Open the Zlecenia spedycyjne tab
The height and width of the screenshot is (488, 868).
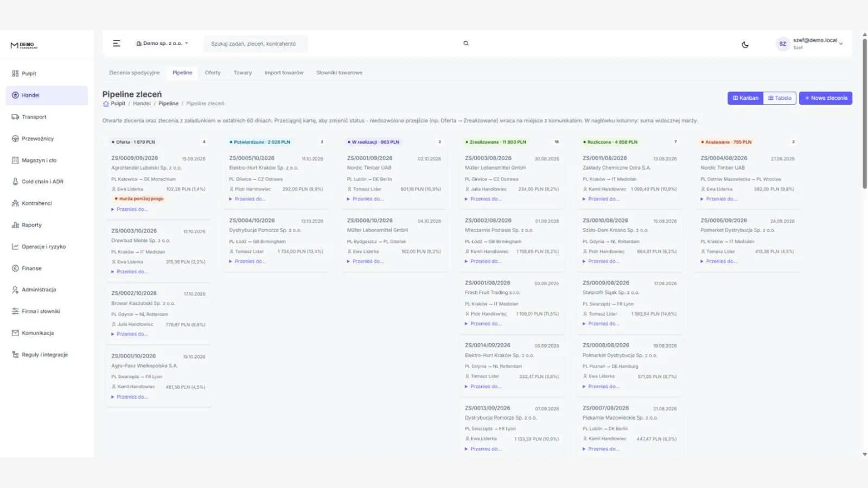pyautogui.click(x=134, y=73)
